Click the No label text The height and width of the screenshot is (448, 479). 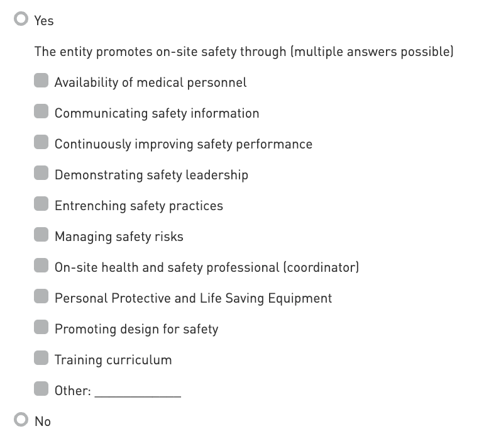coord(43,422)
